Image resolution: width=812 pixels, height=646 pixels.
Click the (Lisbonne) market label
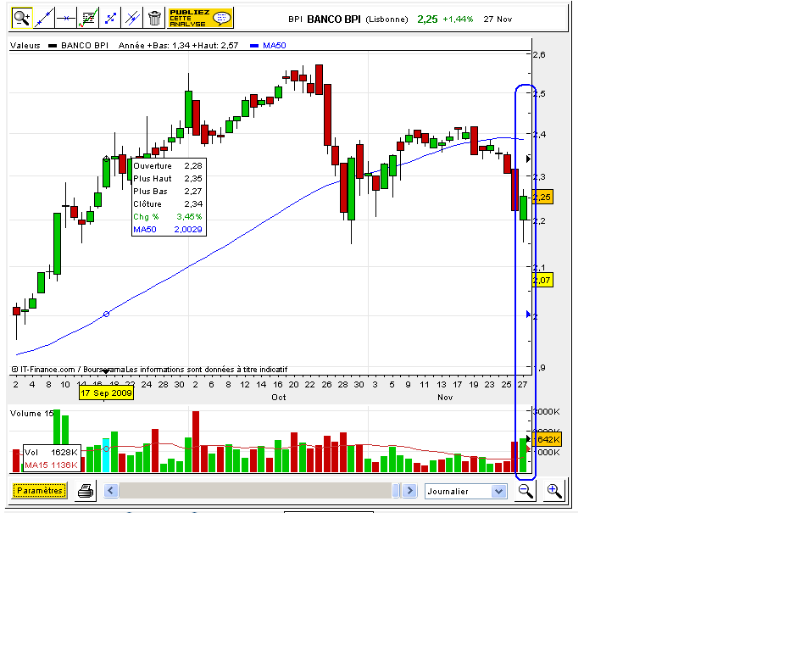pos(387,19)
